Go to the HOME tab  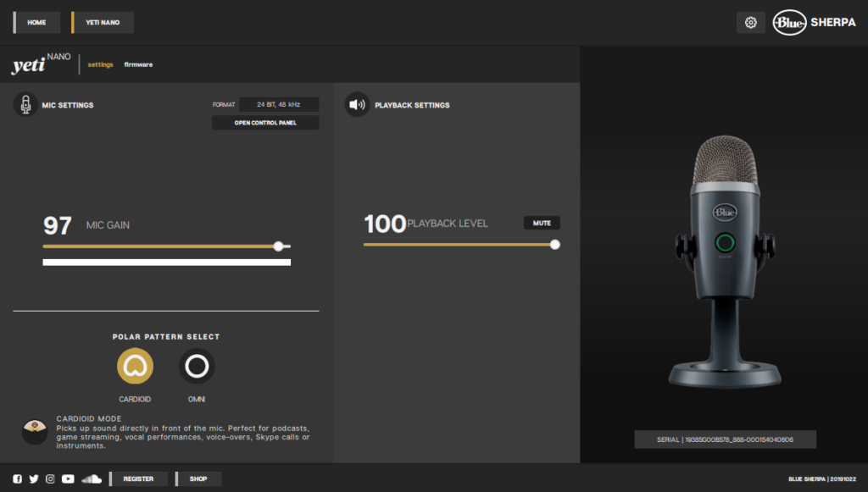[36, 23]
